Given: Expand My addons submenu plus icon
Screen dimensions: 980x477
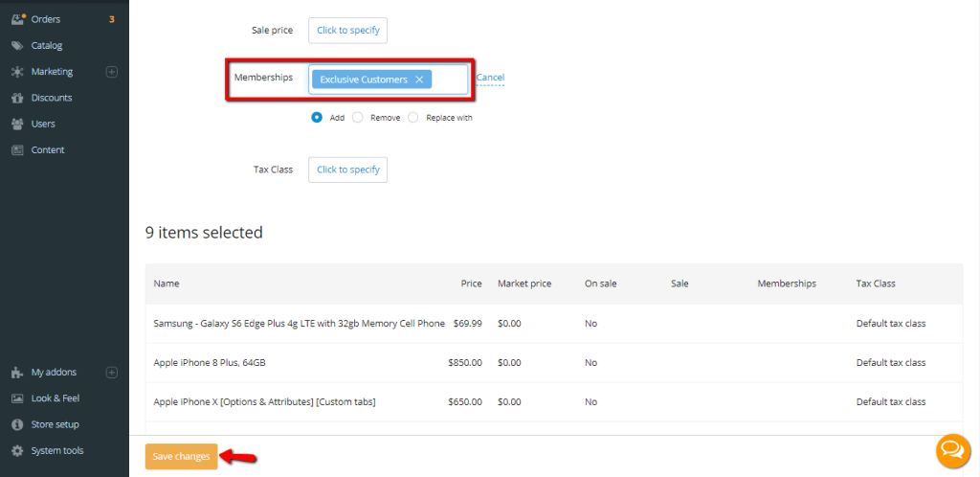Looking at the screenshot, I should click(112, 373).
